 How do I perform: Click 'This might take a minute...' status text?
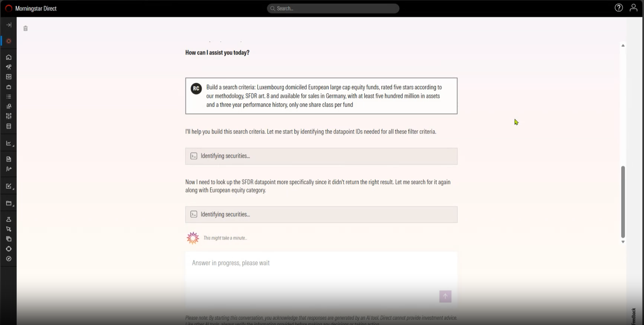pyautogui.click(x=225, y=238)
